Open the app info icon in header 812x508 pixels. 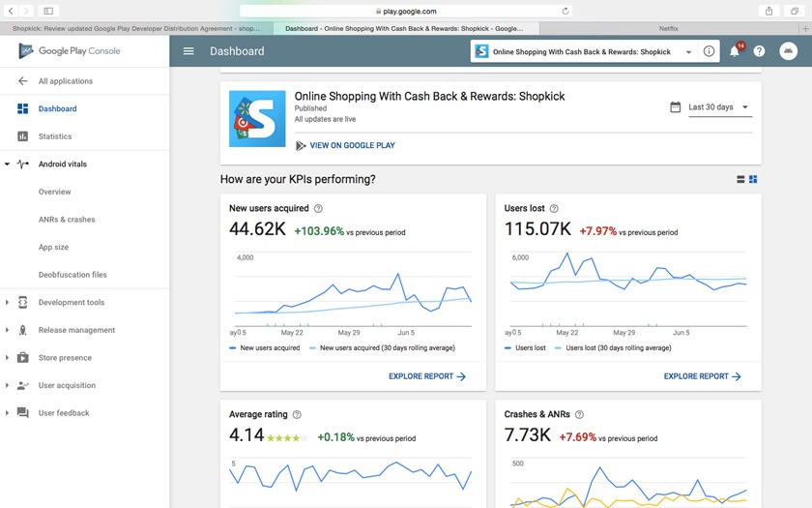coord(709,50)
